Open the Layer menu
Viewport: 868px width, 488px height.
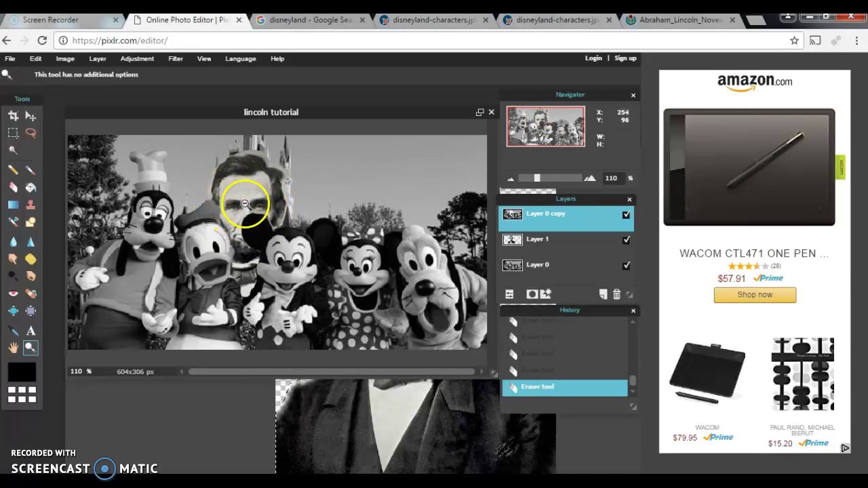(98, 59)
